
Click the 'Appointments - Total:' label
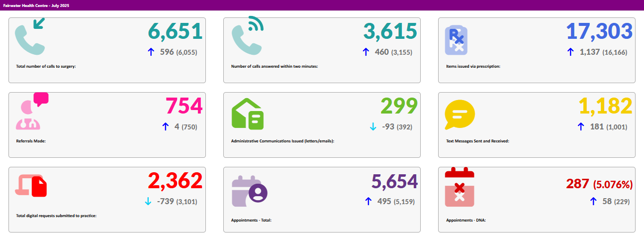(x=251, y=220)
